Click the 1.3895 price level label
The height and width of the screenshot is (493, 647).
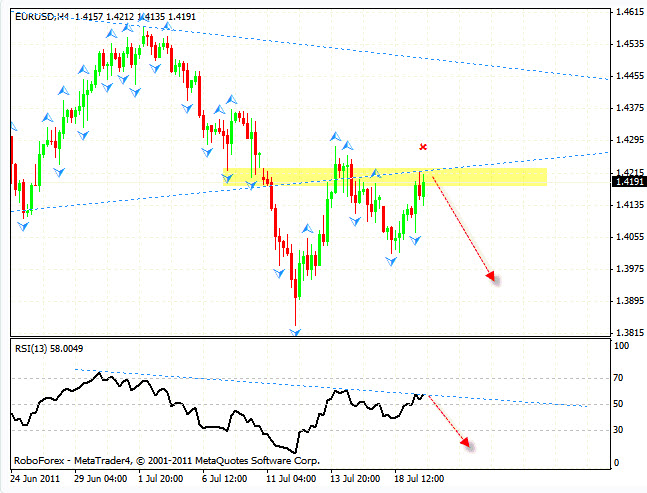click(630, 301)
